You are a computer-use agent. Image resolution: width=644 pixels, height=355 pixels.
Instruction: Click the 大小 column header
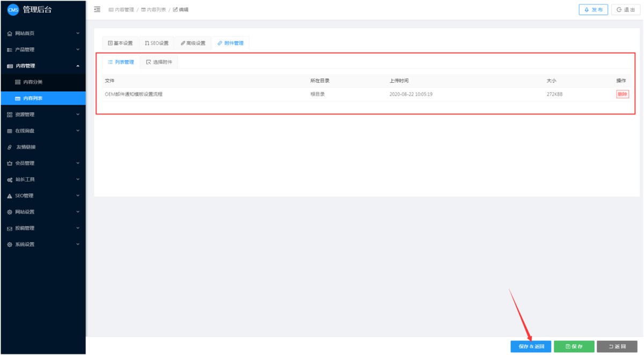tap(551, 81)
